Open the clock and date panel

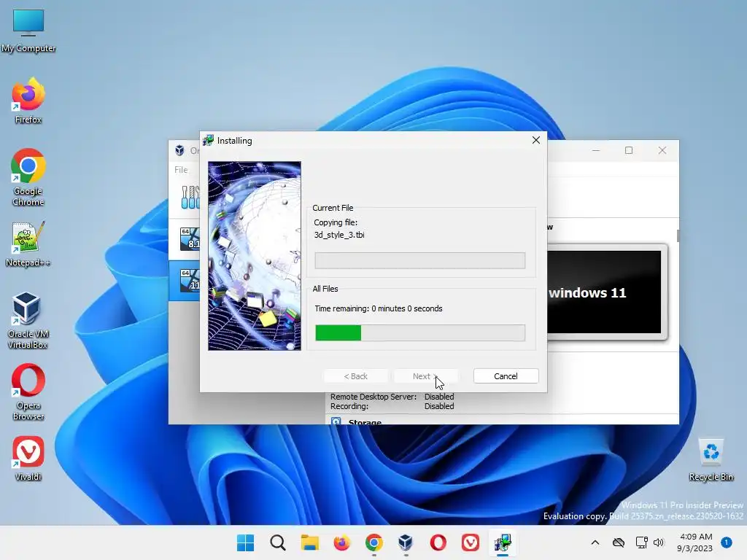(695, 542)
